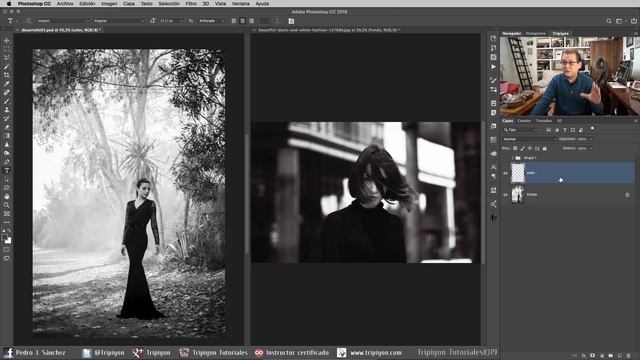Align text right
The height and width of the screenshot is (360, 640).
[251, 21]
